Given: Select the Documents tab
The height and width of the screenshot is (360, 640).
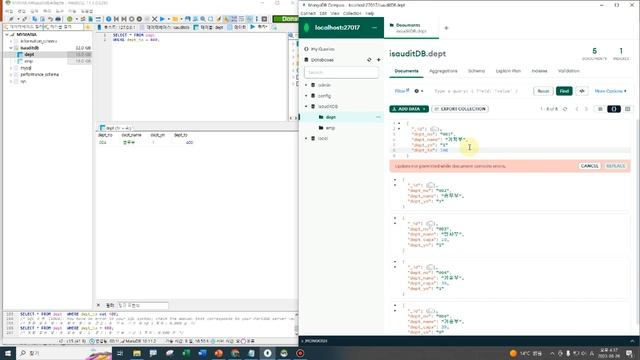Looking at the screenshot, I should coord(406,71).
